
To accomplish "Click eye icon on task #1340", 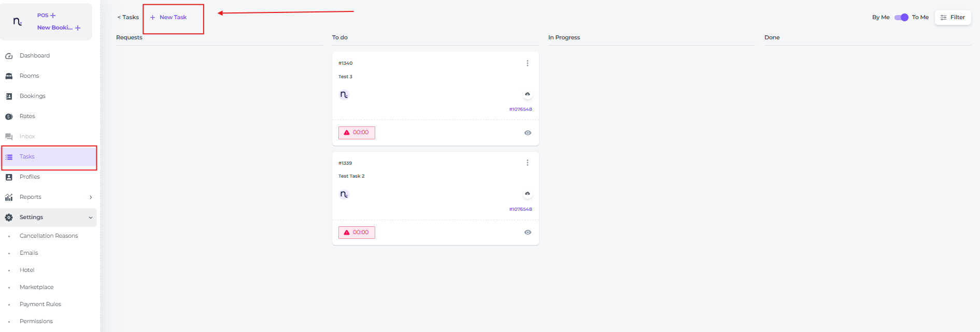I will 528,133.
